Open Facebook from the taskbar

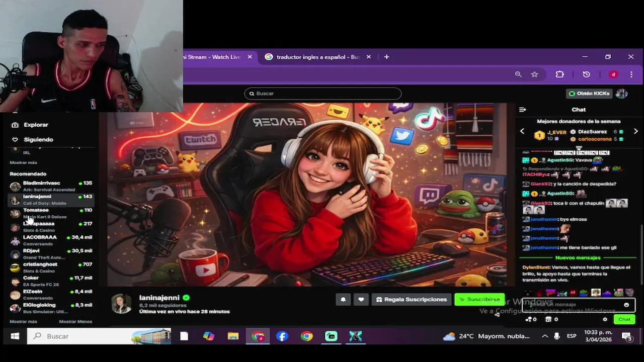pyautogui.click(x=282, y=336)
